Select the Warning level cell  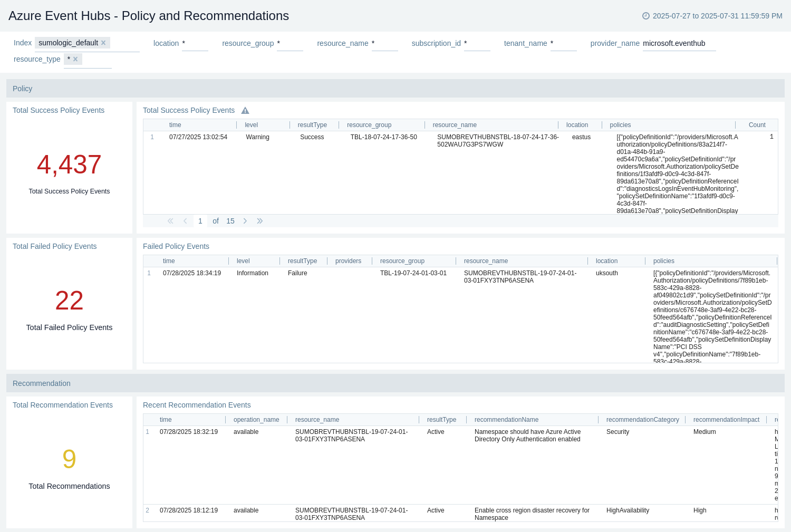click(257, 137)
